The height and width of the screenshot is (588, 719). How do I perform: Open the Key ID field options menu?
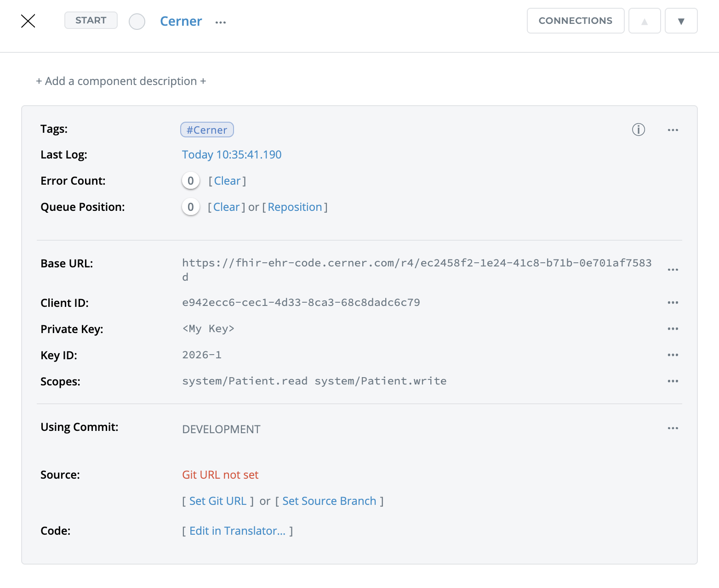coord(673,355)
